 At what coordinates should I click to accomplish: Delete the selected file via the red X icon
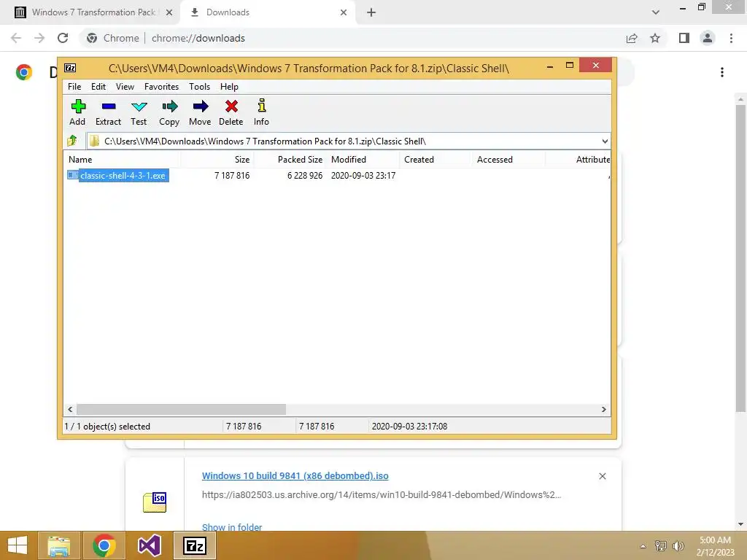tap(231, 112)
